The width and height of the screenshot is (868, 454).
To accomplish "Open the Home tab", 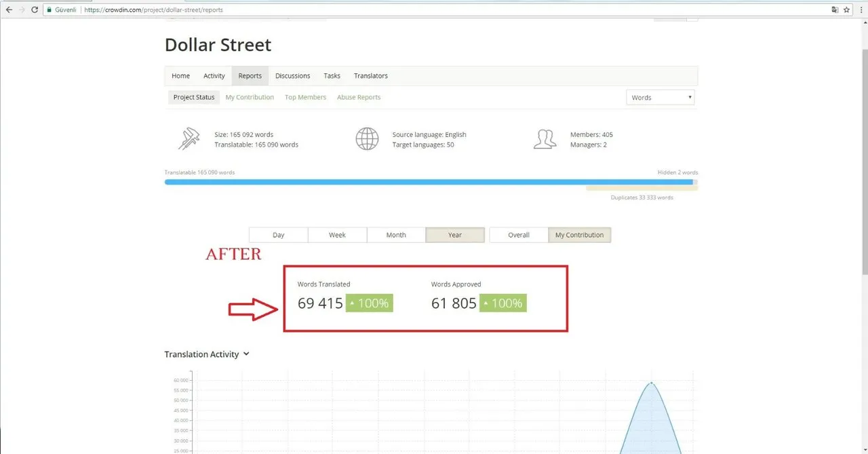I will [180, 76].
